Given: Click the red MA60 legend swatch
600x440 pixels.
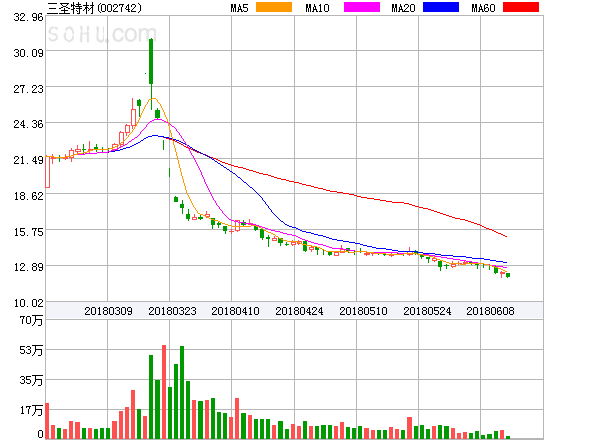Looking at the screenshot, I should pos(521,7).
